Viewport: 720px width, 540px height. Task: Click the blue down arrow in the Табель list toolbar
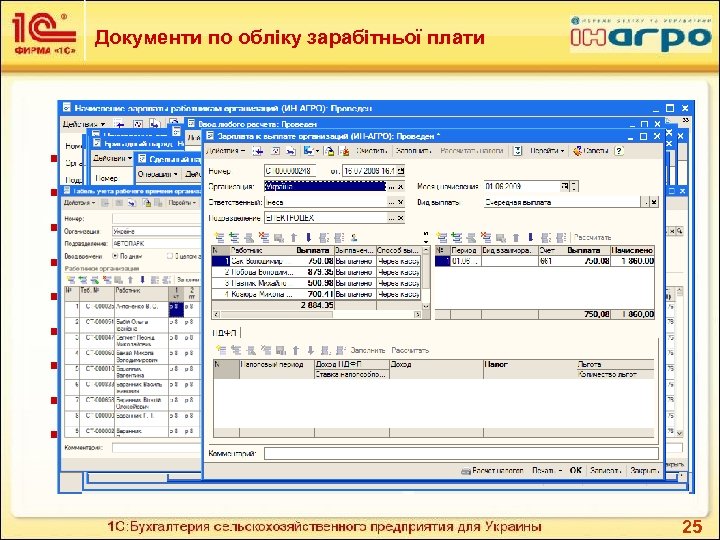click(x=142, y=279)
